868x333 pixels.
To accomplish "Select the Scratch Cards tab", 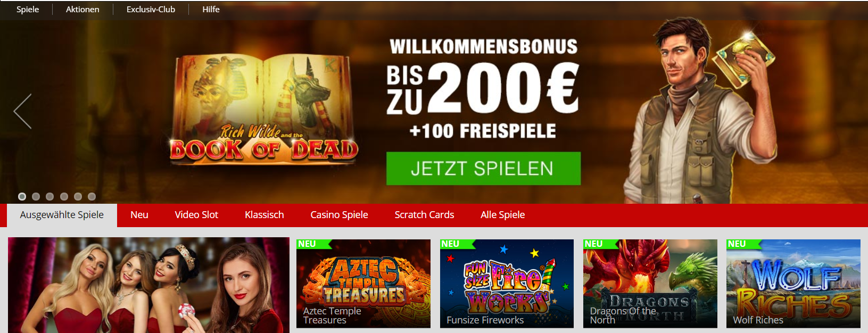I will point(424,215).
